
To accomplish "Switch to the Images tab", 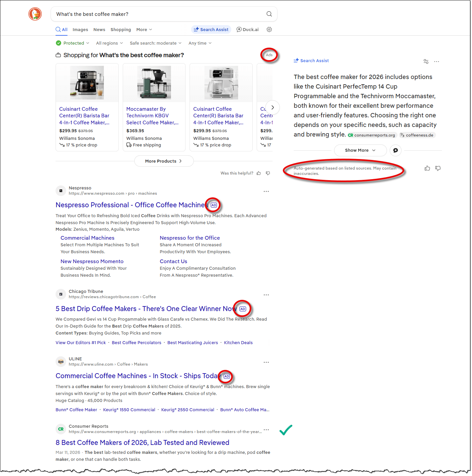I will pyautogui.click(x=80, y=29).
